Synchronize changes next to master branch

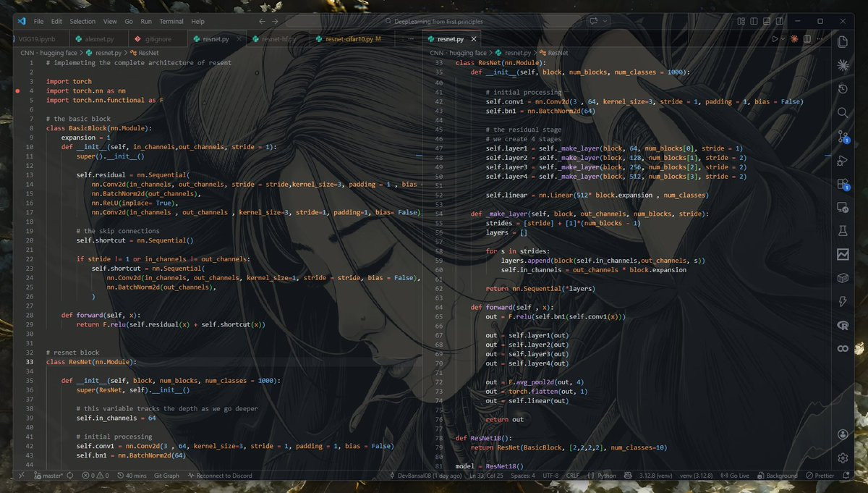(x=70, y=476)
